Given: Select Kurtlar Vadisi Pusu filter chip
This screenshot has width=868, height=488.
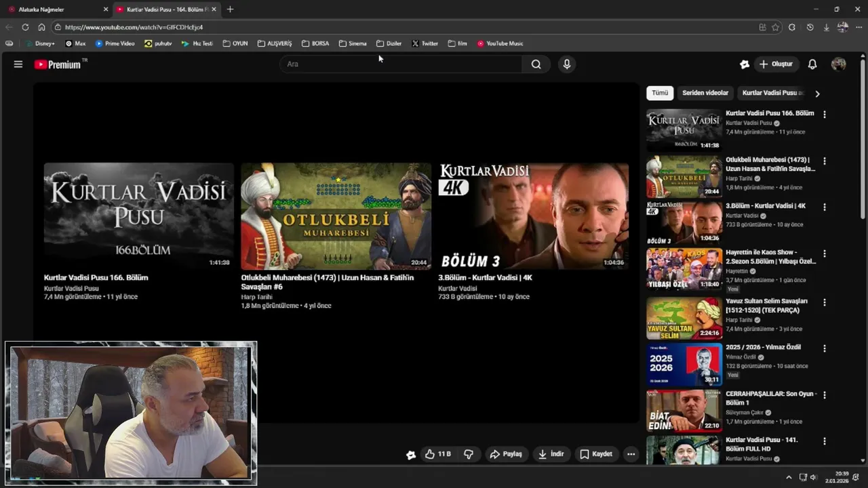Looking at the screenshot, I should [x=772, y=93].
